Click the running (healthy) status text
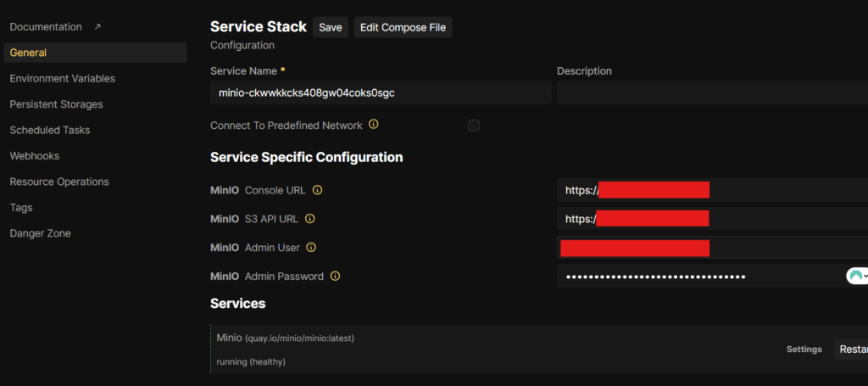 pyautogui.click(x=251, y=361)
